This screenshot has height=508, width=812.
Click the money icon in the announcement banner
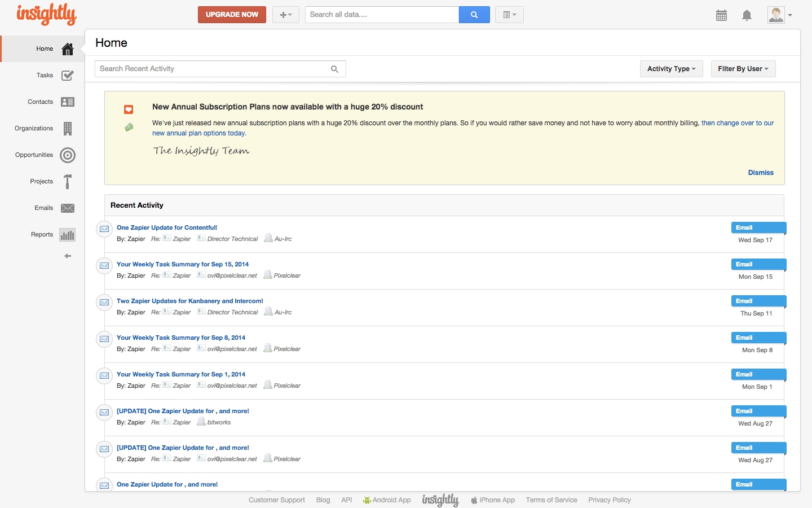[129, 127]
